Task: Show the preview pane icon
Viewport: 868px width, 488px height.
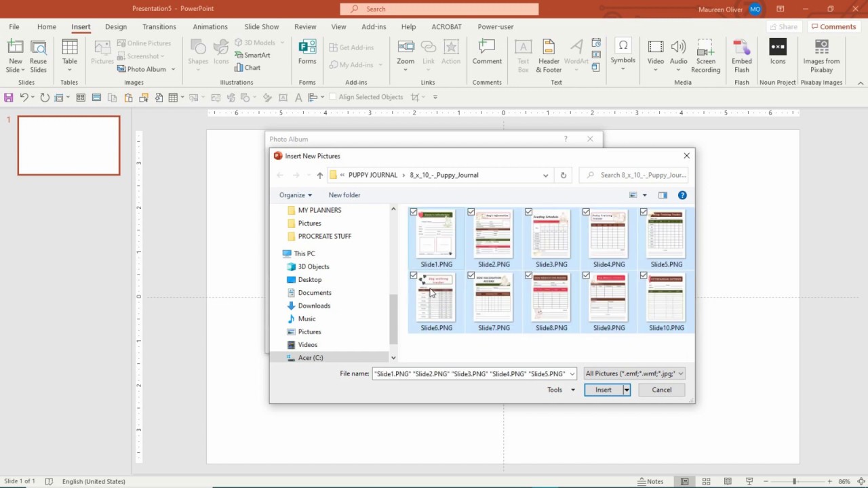Action: pos(663,195)
